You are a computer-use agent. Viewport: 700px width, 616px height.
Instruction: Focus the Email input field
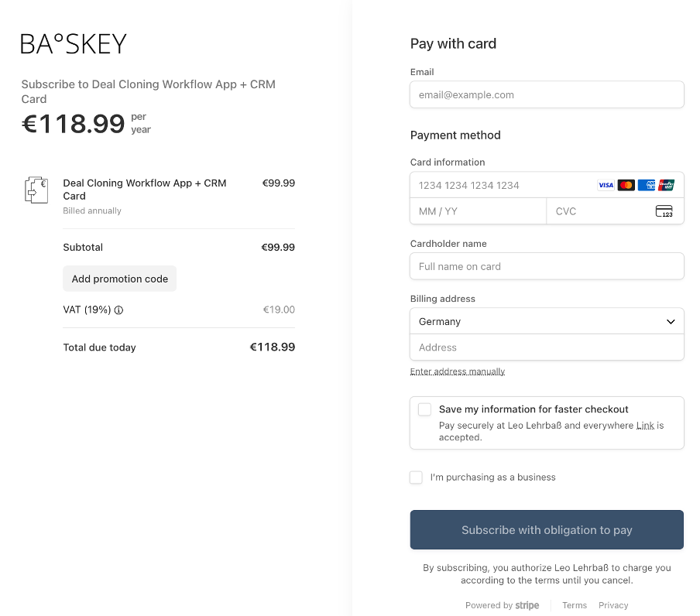click(547, 94)
